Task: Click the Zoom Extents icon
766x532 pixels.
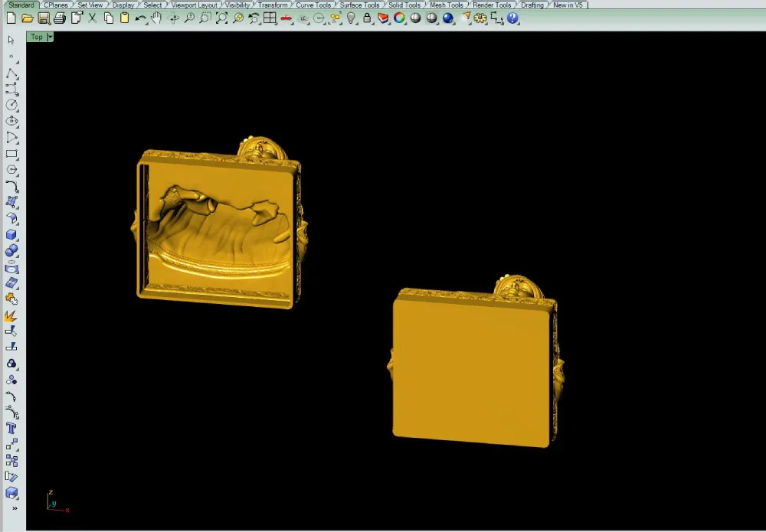Action: tap(221, 18)
